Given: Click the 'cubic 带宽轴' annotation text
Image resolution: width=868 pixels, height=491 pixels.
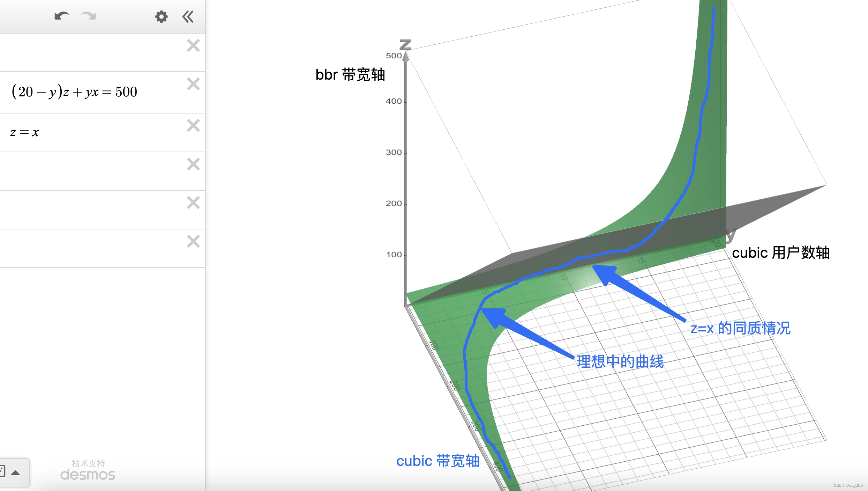Looking at the screenshot, I should click(438, 461).
